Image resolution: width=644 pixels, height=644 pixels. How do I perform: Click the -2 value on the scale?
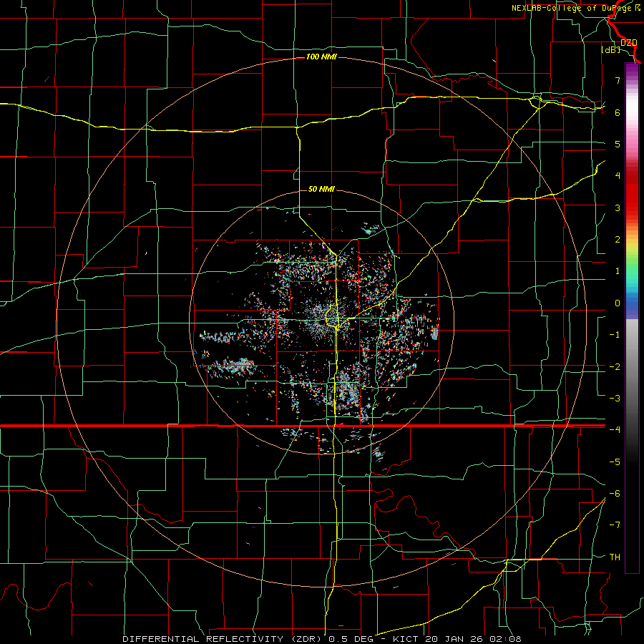[x=615, y=366]
